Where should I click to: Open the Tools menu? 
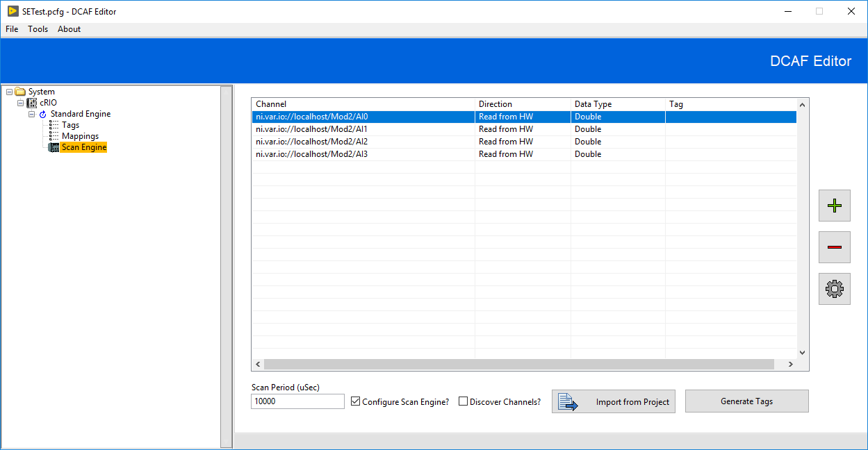[38, 29]
